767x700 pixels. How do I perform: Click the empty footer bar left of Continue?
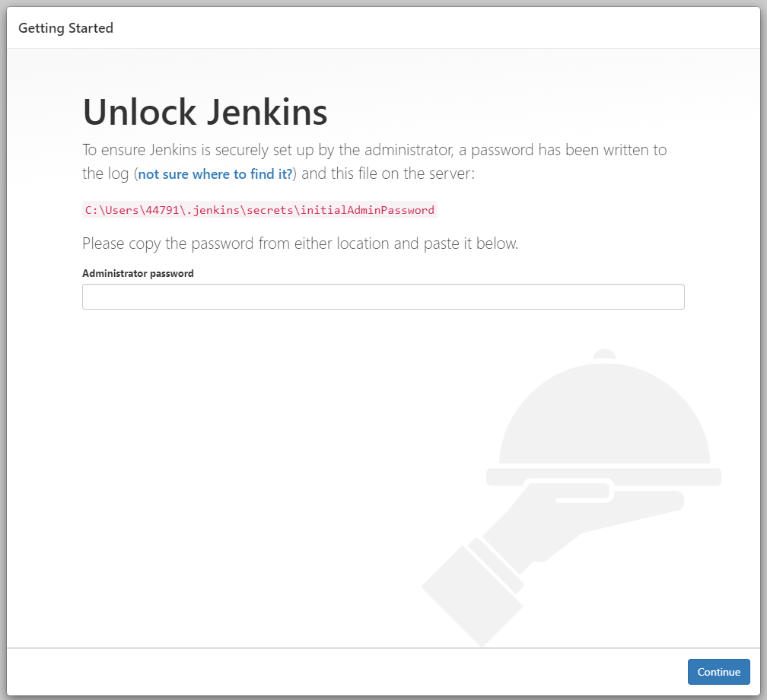click(x=342, y=672)
